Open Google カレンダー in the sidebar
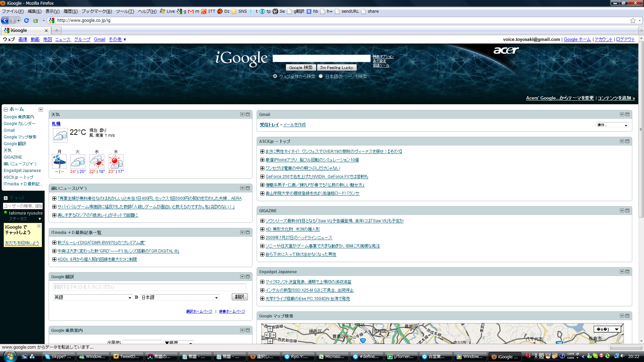This screenshot has height=362, width=644. 19,124
